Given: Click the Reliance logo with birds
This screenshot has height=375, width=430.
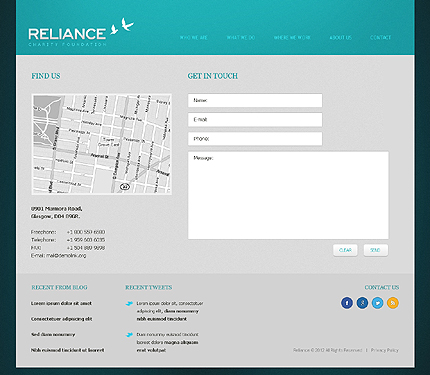Looking at the screenshot, I should coord(81,32).
